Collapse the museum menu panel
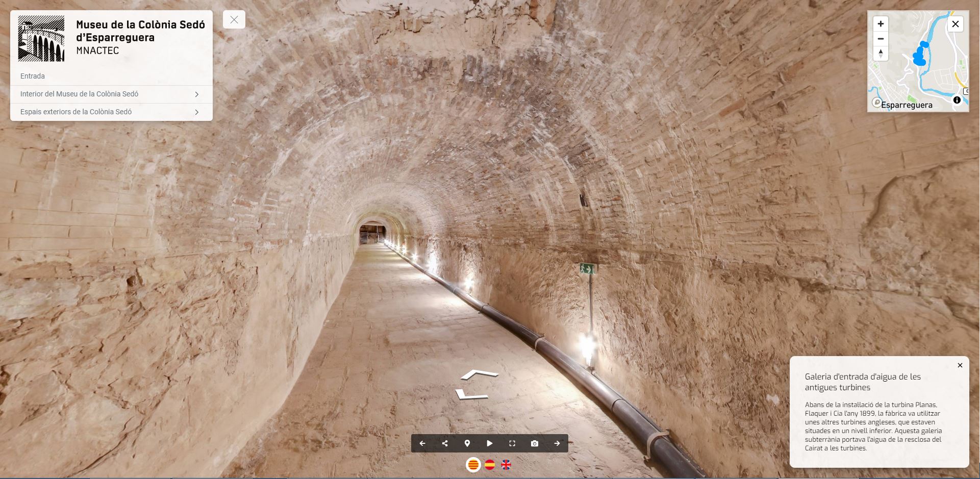This screenshot has width=980, height=479. (x=234, y=20)
